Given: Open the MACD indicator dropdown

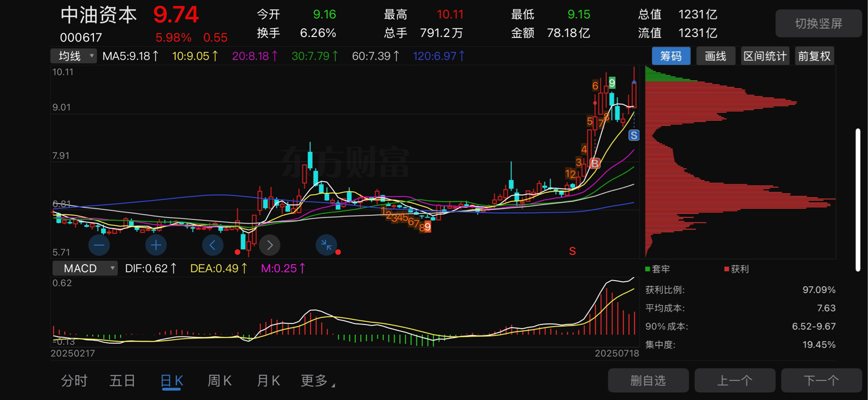Looking at the screenshot, I should [84, 268].
